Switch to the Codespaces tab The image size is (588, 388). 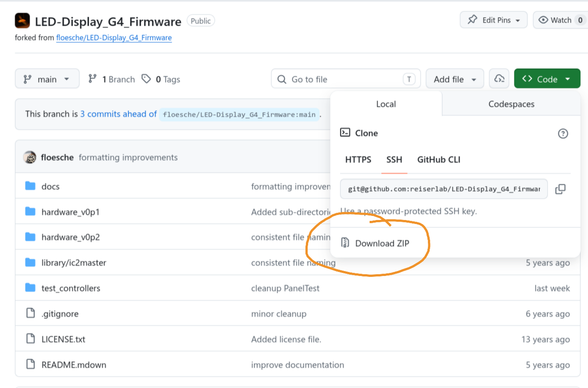511,104
